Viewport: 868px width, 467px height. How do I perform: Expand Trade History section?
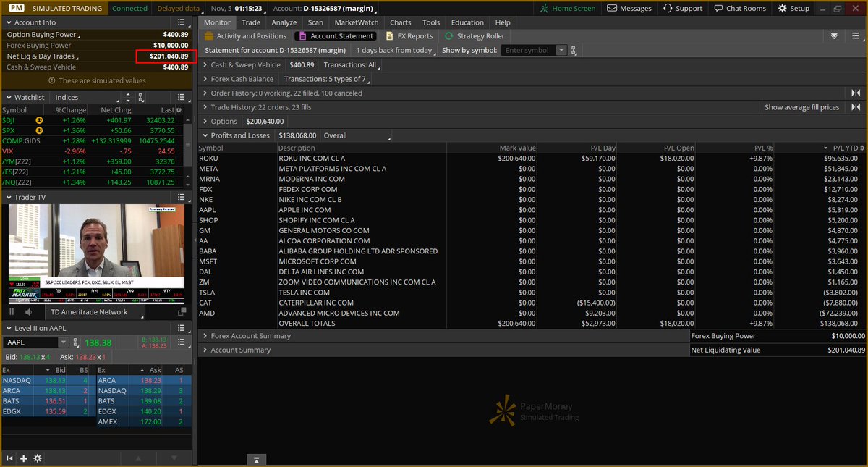coord(205,107)
